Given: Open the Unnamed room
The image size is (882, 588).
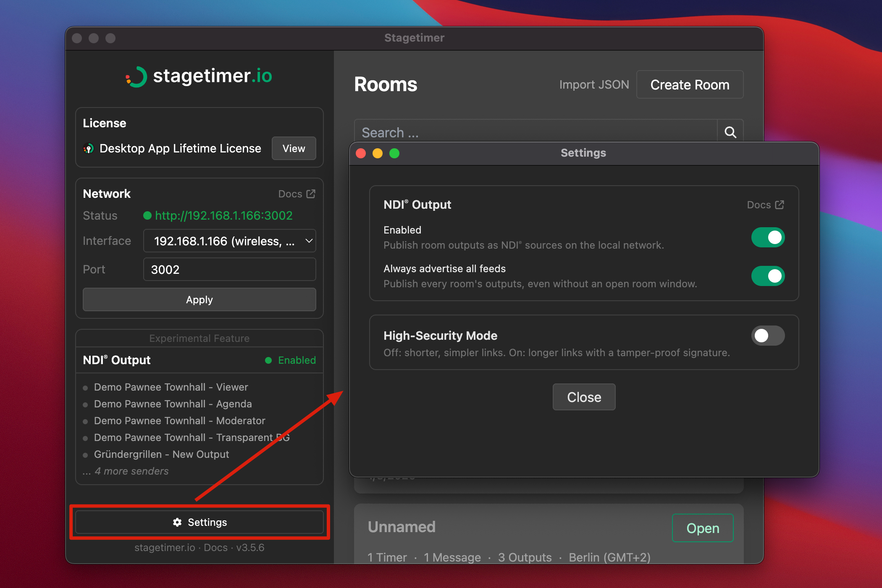Looking at the screenshot, I should click(x=703, y=528).
